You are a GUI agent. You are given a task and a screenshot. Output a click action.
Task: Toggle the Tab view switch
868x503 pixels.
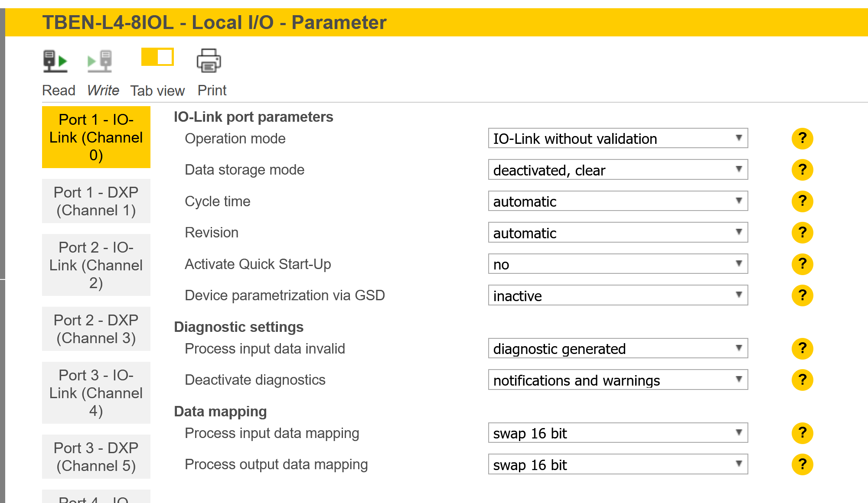point(157,57)
